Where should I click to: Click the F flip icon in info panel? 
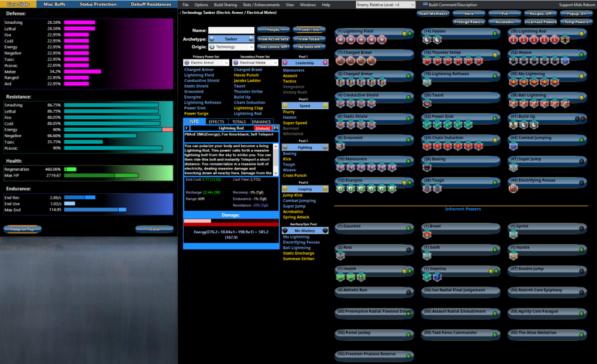click(x=187, y=128)
